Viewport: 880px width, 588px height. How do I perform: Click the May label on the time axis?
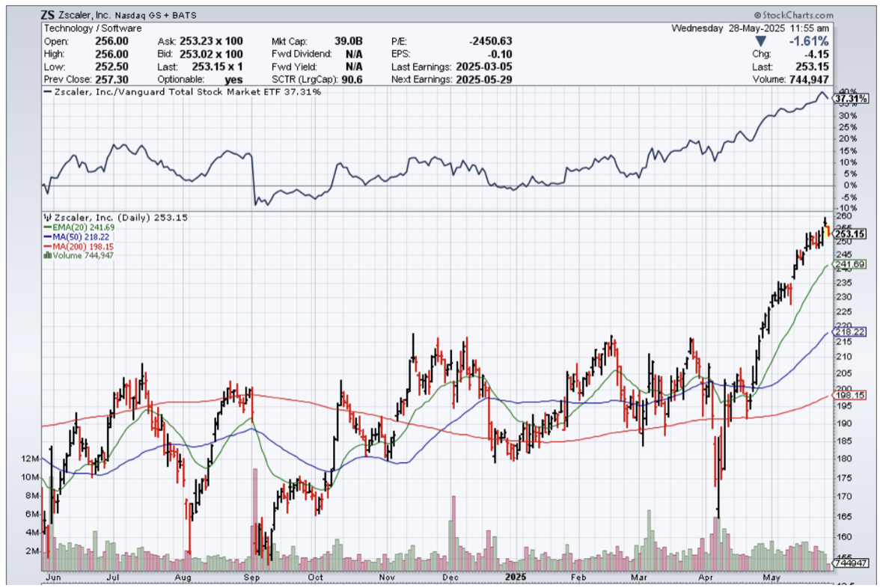770,578
